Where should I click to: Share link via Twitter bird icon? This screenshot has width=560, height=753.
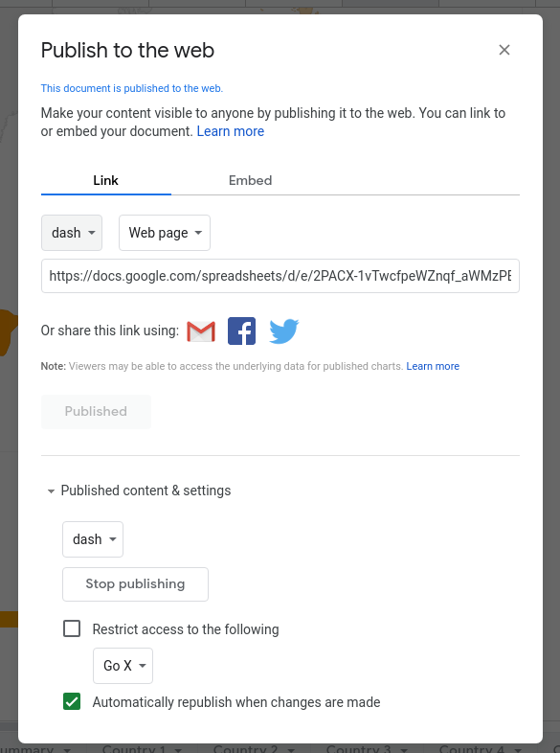click(x=283, y=331)
